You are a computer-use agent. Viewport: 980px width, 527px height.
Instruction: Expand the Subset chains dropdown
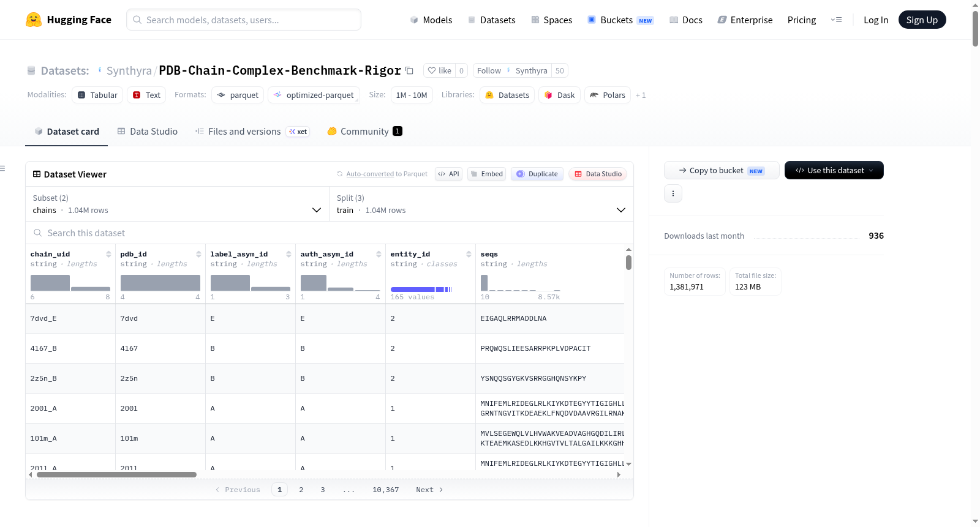click(x=177, y=204)
